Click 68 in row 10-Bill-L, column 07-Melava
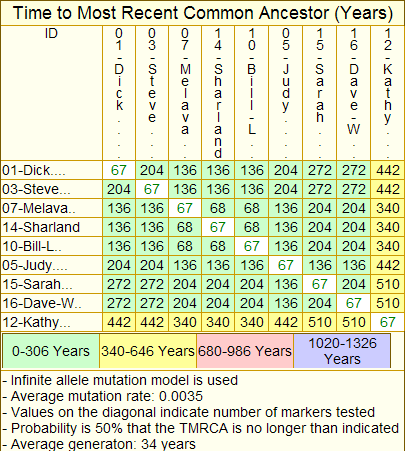405x451 pixels. click(x=185, y=246)
